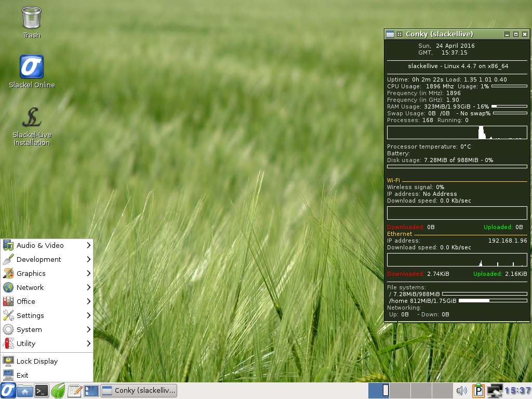Click the RAM Usage bar in Conky
532x399 pixels.
pyautogui.click(x=509, y=107)
